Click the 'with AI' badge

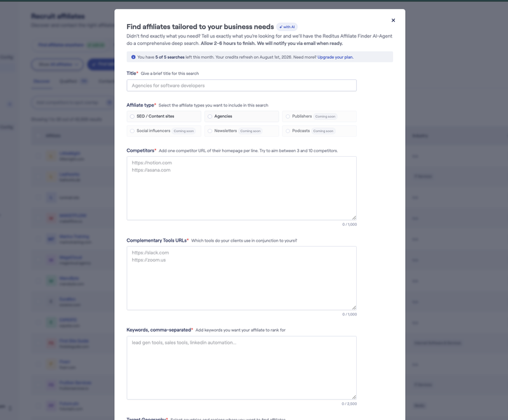click(x=287, y=27)
